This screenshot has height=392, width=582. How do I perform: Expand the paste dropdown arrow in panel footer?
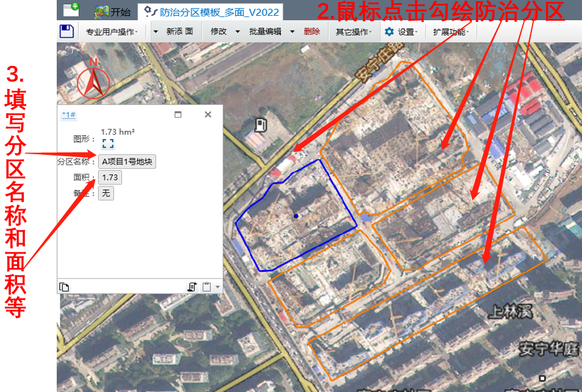(x=218, y=287)
